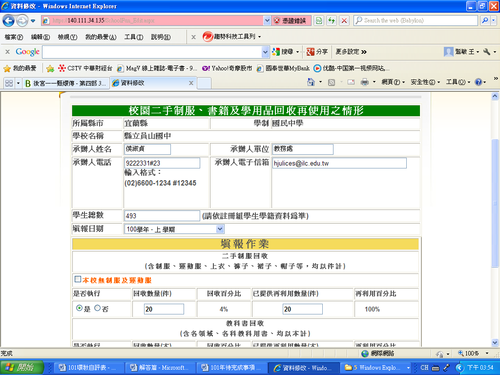Click the 學生總數 field showing 493
Viewport: 500px width, 375px height.
162,216
